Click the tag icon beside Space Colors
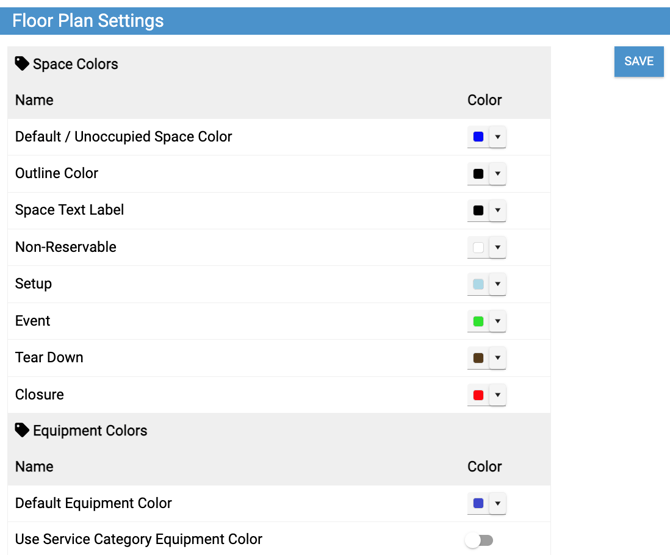 pyautogui.click(x=22, y=64)
